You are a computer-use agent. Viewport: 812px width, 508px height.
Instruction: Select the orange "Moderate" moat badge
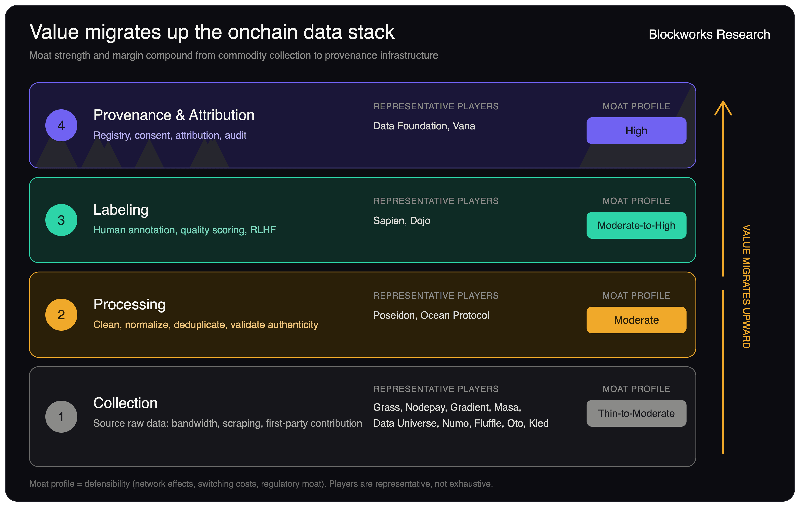pyautogui.click(x=636, y=320)
